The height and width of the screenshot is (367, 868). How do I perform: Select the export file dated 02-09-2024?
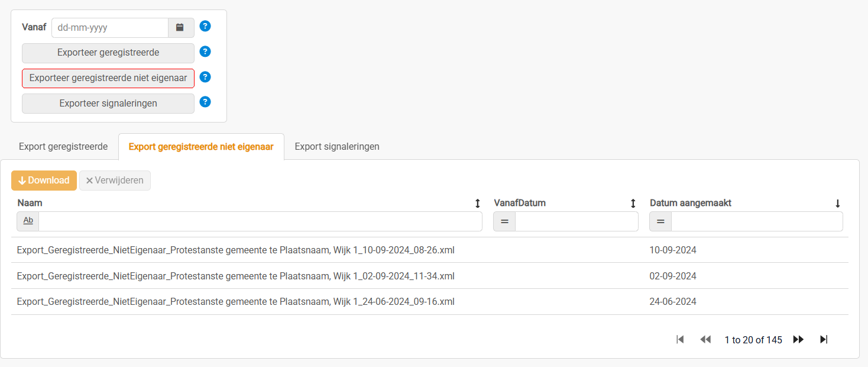tap(235, 276)
